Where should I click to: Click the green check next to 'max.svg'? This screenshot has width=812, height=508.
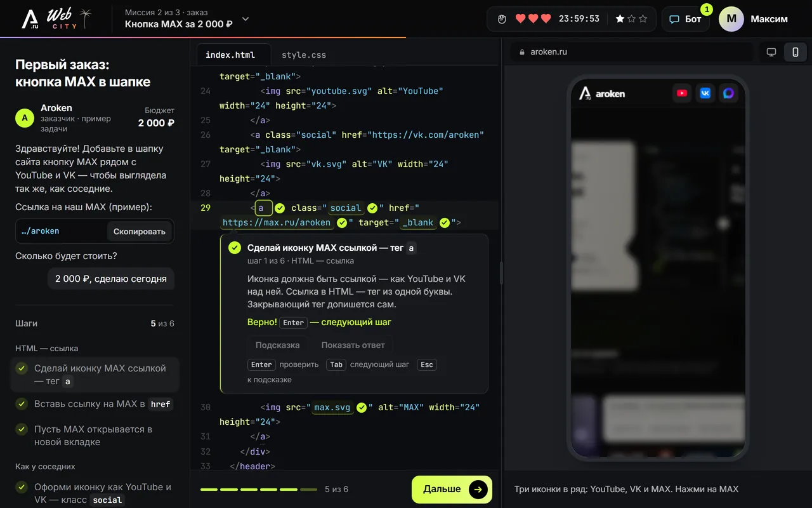[x=362, y=407]
